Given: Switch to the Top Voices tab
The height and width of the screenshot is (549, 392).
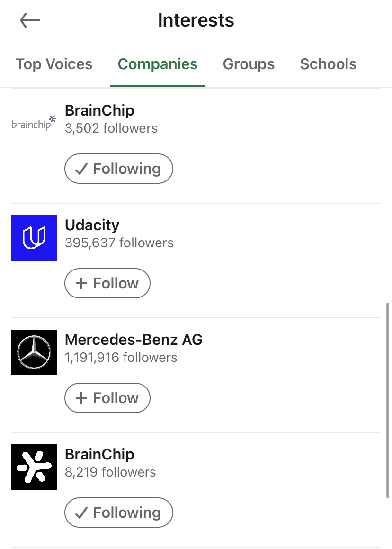Looking at the screenshot, I should click(x=54, y=64).
